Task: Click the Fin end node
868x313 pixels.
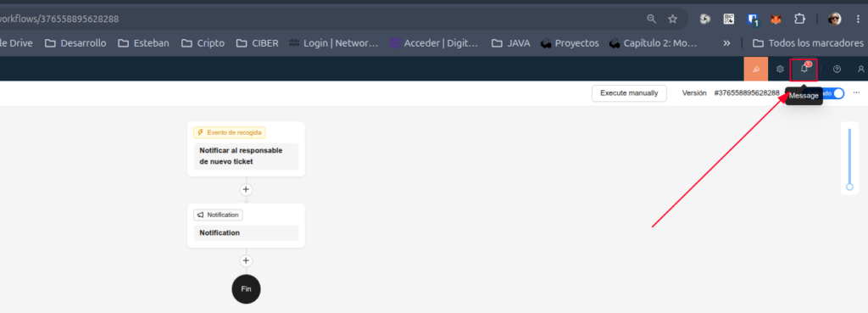Action: [x=246, y=289]
